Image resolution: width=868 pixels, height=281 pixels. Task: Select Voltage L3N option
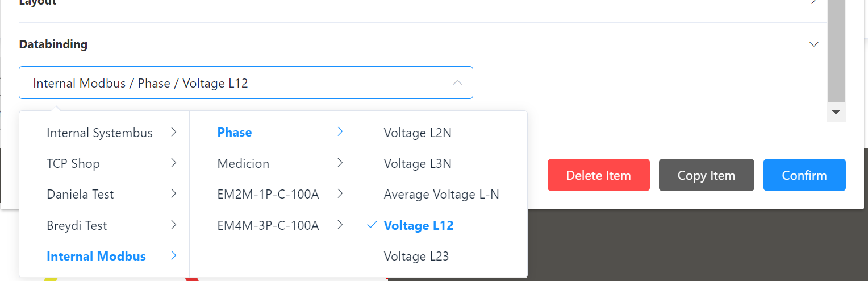418,163
